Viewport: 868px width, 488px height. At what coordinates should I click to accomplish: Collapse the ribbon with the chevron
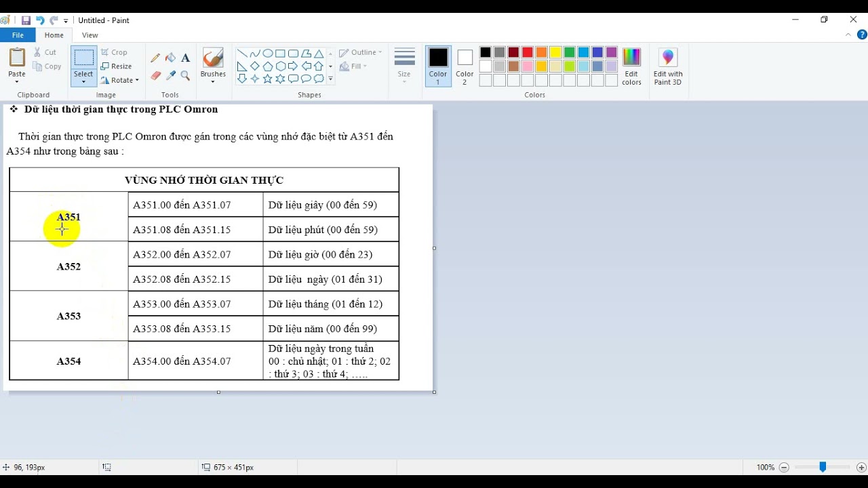point(848,35)
